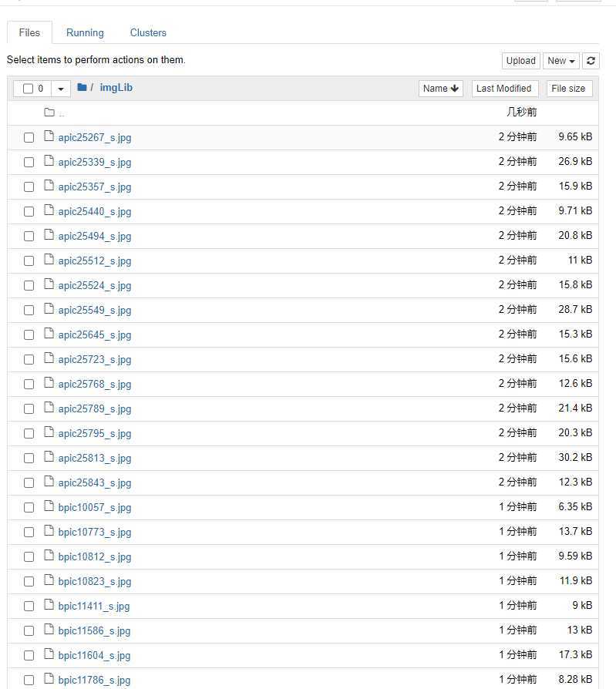
Task: Check the box for apic25494_s.jpg
Action: tap(29, 236)
